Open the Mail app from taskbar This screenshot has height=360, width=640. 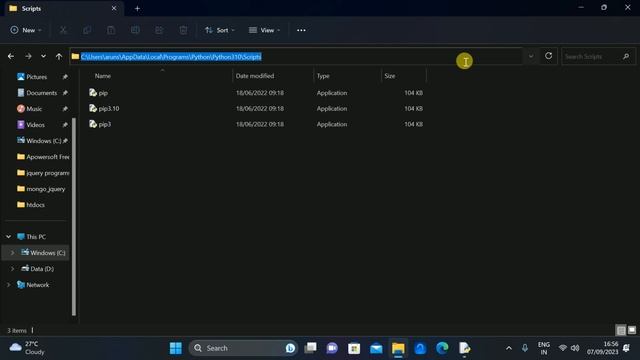pos(376,348)
